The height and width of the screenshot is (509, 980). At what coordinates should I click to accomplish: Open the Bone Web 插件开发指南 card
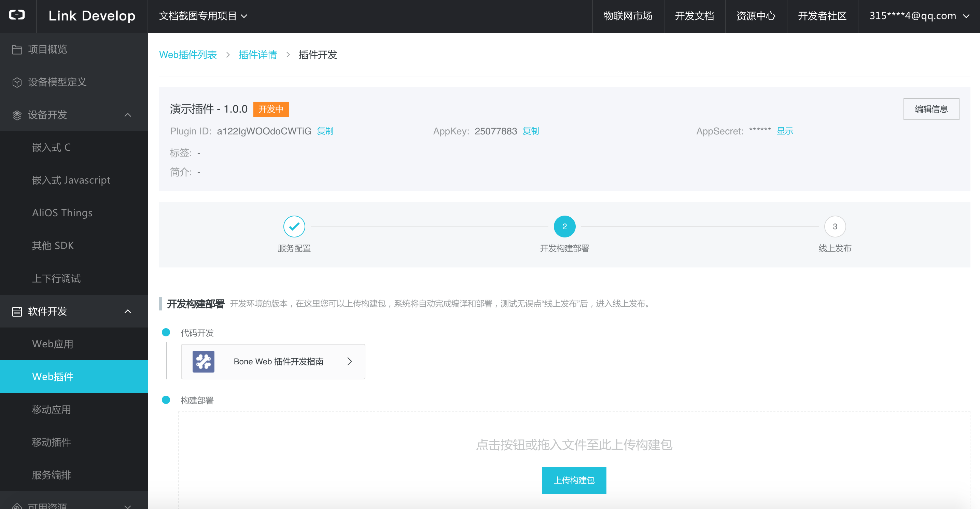point(273,361)
